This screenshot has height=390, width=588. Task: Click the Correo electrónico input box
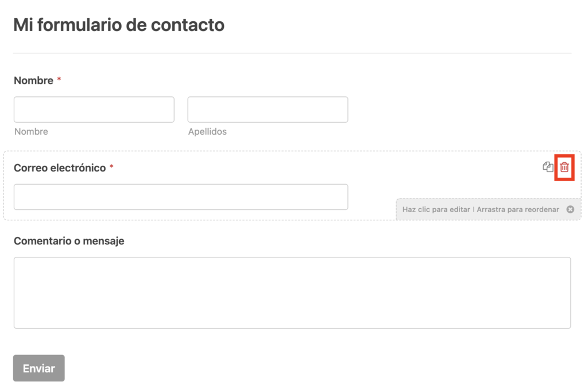[181, 197]
